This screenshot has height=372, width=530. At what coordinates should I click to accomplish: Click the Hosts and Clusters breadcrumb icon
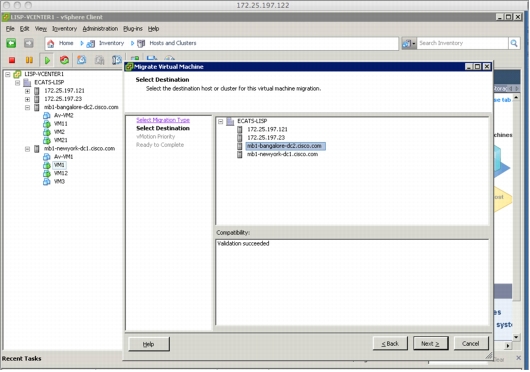[141, 43]
